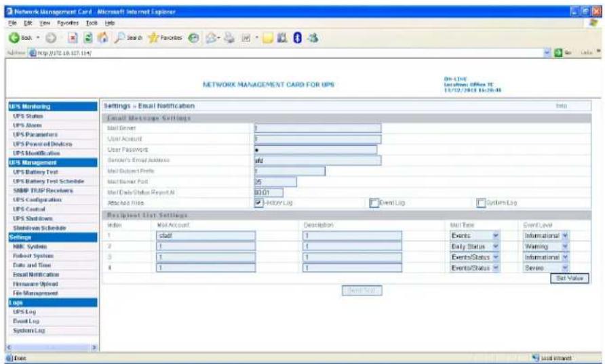Click the Bluetooth toolbar icon
Screen dimensions: 605x364
click(x=297, y=38)
